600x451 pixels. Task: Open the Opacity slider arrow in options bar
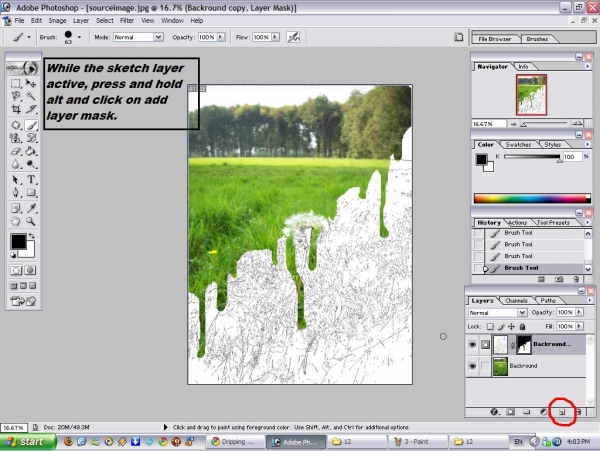[x=221, y=37]
